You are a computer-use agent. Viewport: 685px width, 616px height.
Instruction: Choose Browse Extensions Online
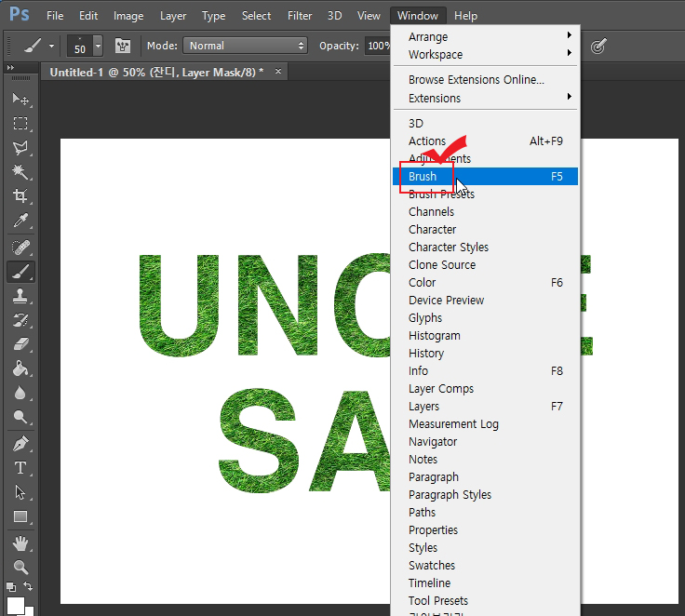[x=486, y=79]
